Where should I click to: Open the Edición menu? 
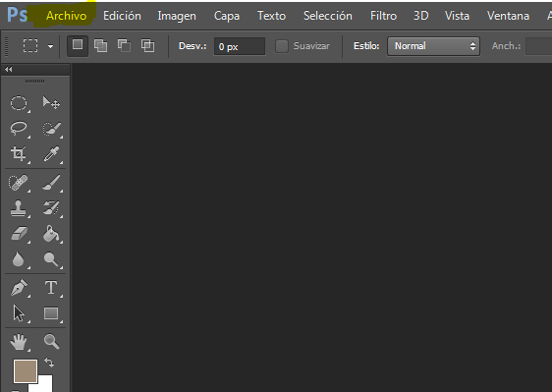122,16
